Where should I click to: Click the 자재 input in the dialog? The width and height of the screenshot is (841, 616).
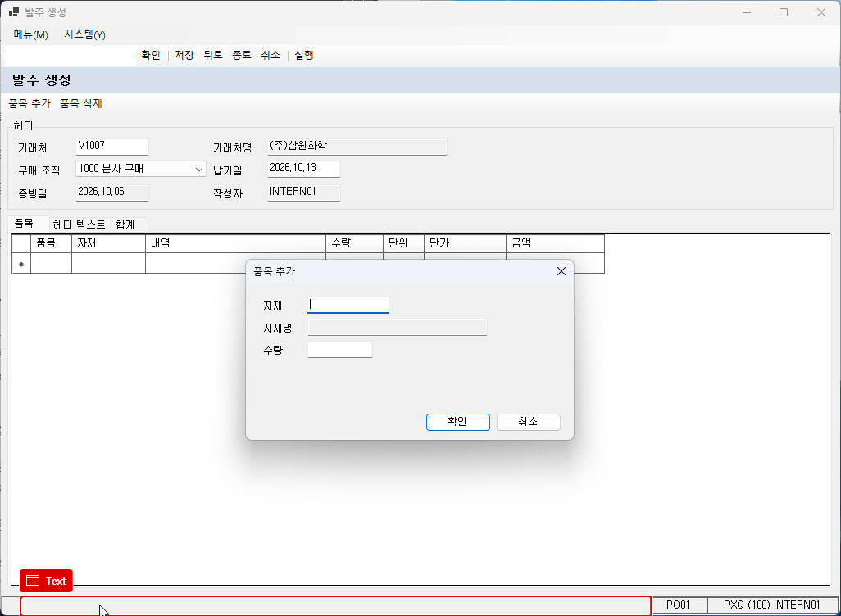coord(348,305)
